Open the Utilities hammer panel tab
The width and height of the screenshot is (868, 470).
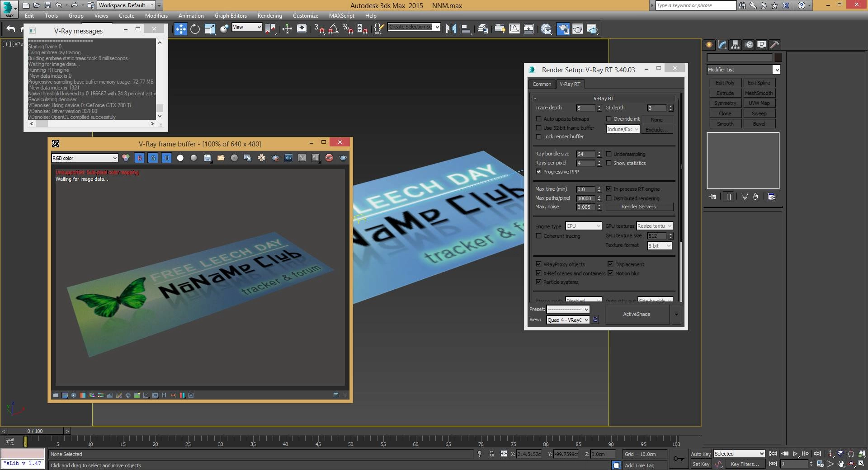[775, 44]
